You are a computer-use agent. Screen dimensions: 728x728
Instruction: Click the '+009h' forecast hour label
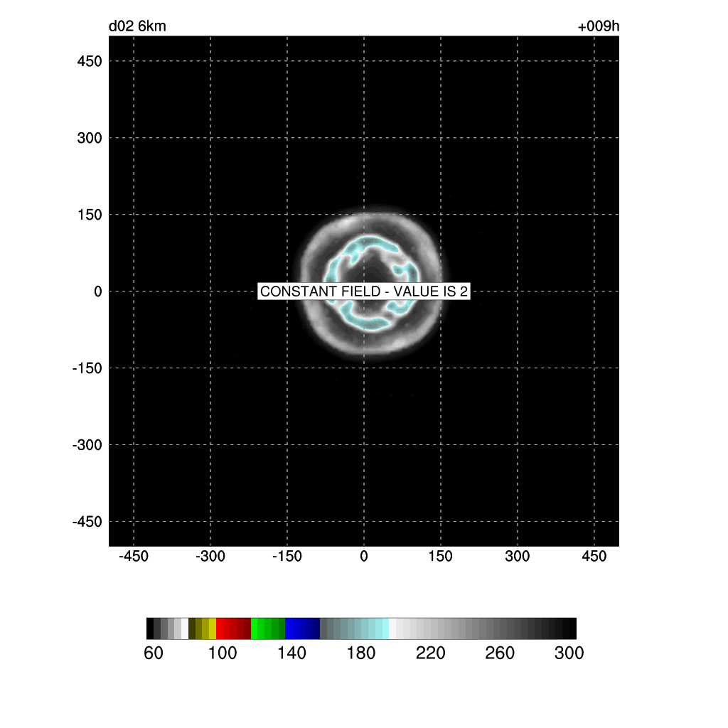599,26
